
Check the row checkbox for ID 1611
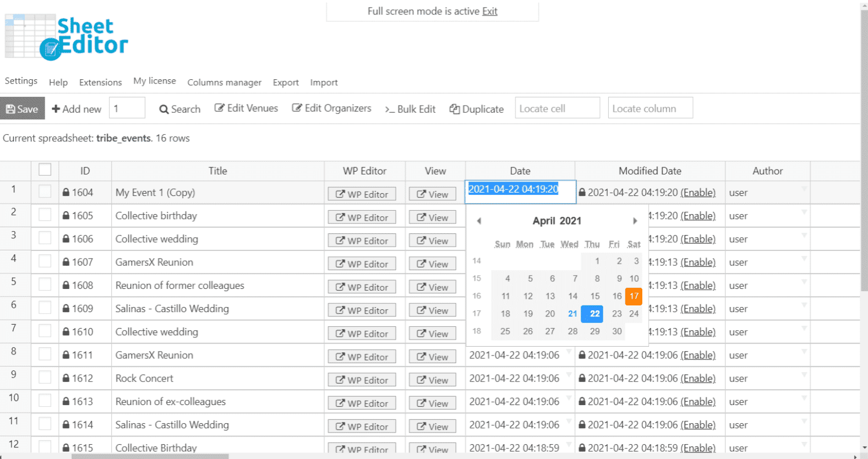pos(45,354)
